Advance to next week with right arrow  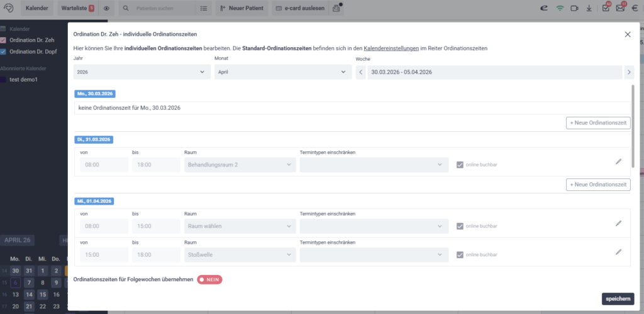click(629, 72)
